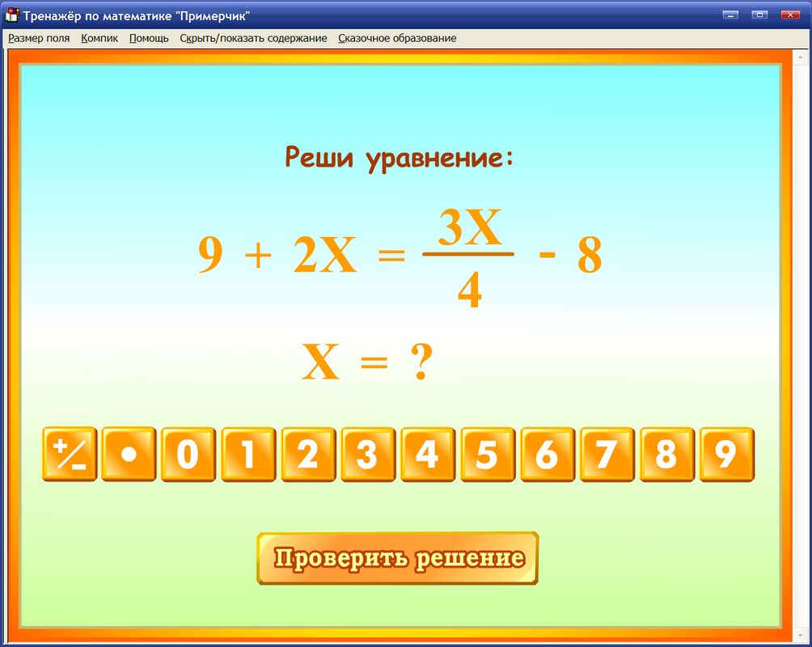The height and width of the screenshot is (647, 812).
Task: Open the Размер поля menu
Action: point(38,38)
